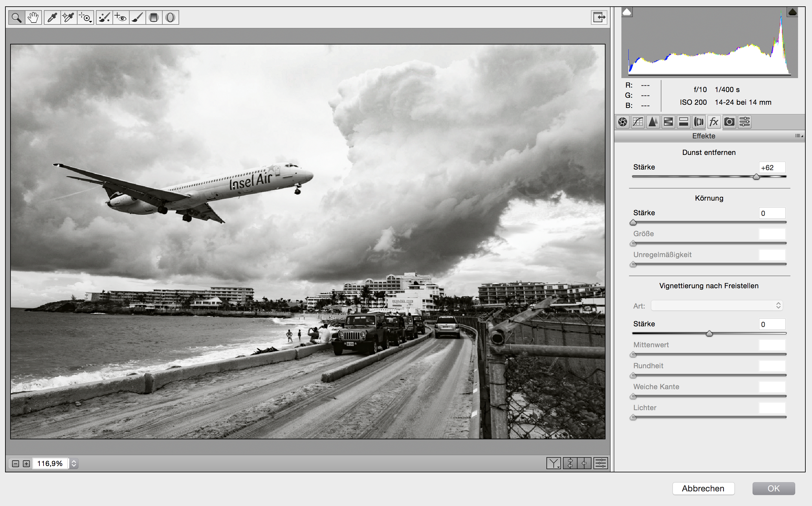
Task: Select the Graduated Filter tool
Action: tap(154, 17)
